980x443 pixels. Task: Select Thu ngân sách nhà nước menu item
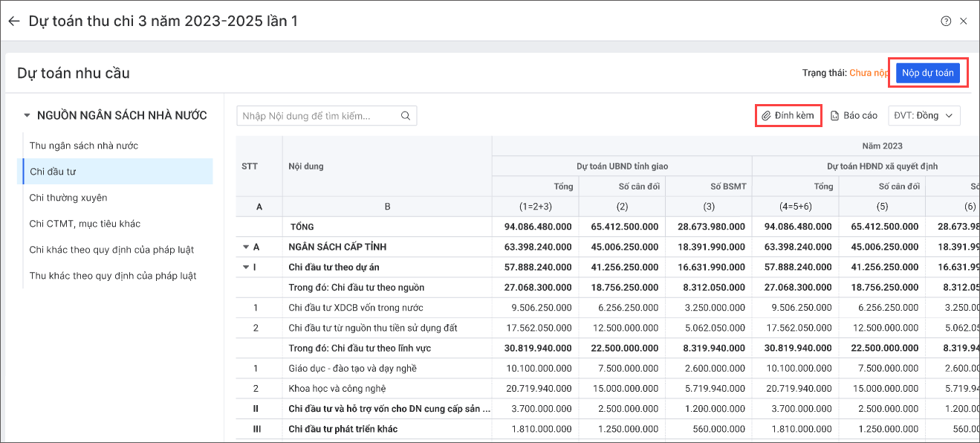(x=84, y=146)
